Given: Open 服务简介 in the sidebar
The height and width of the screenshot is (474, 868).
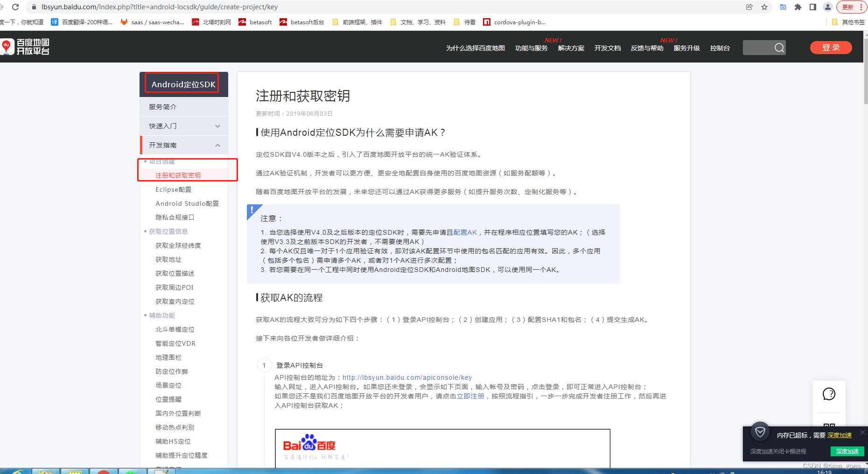Looking at the screenshot, I should (x=184, y=107).
